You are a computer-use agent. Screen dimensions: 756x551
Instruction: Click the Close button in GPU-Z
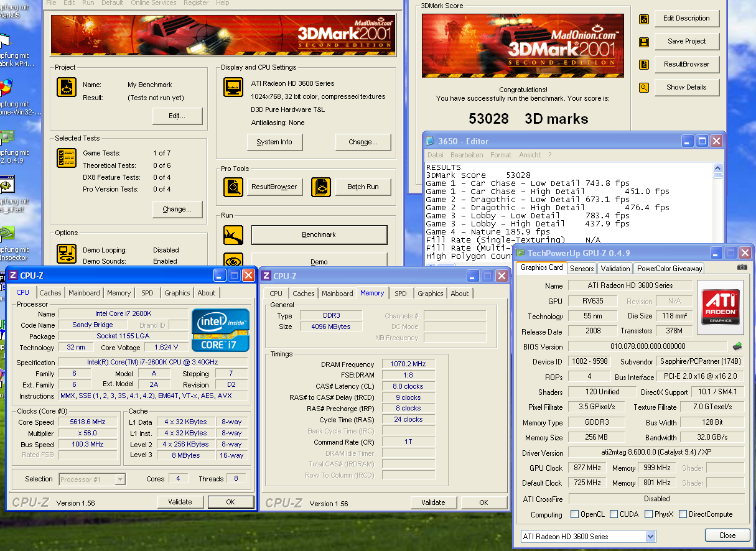[727, 535]
